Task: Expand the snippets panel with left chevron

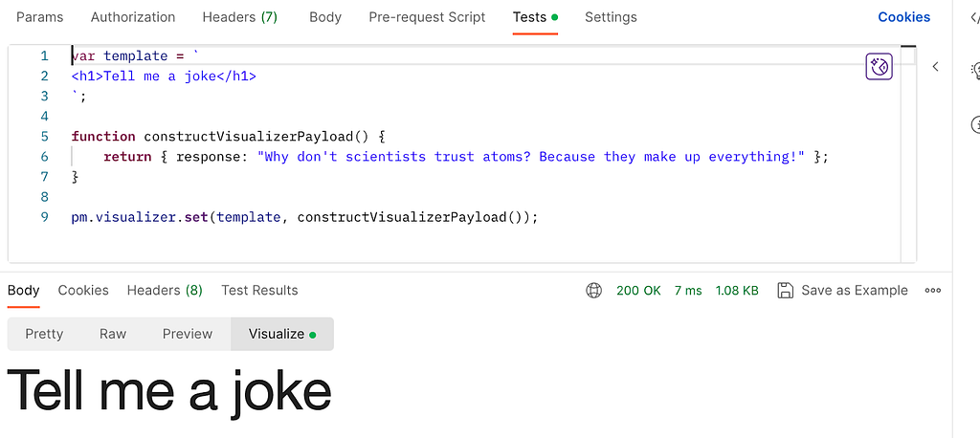Action: tap(936, 67)
